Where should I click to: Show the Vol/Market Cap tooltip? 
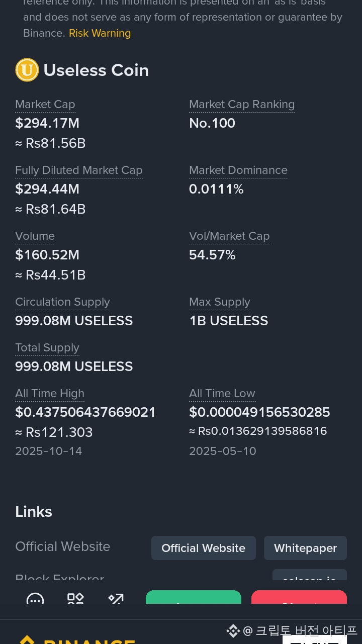tap(229, 236)
